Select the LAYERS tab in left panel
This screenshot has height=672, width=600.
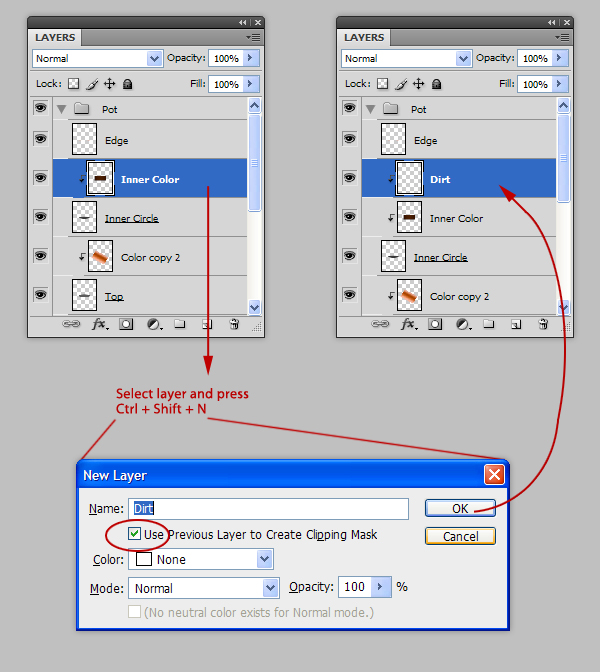[x=55, y=37]
